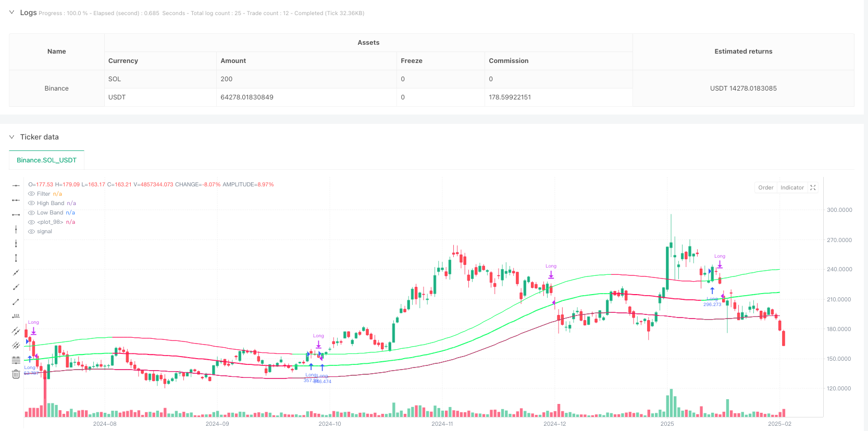Hide the High Band indicator line

32,204
